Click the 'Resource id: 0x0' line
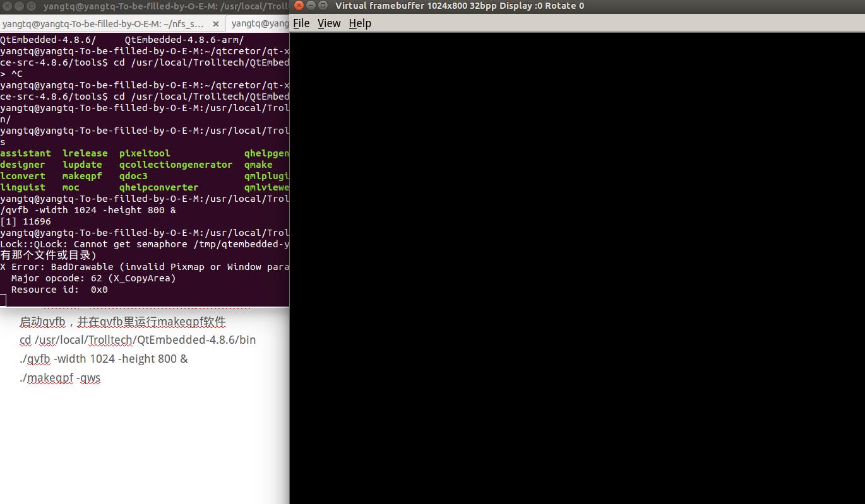The height and width of the screenshot is (504, 865). coord(59,290)
